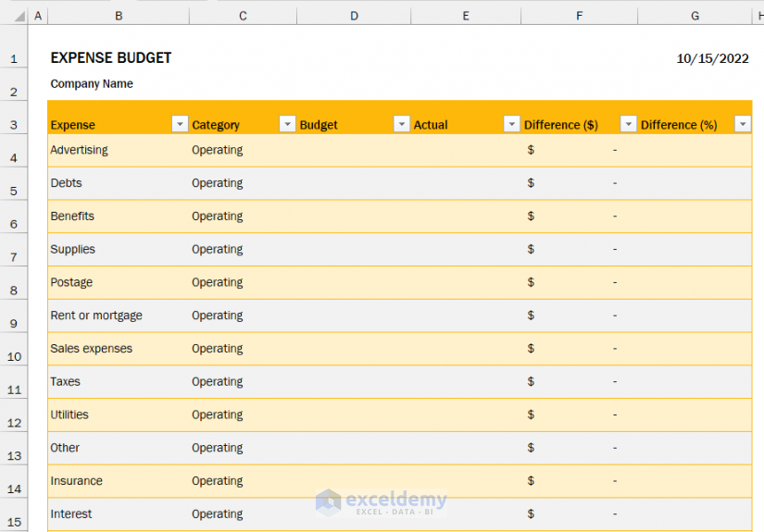Select the Rent or mortgage cell
764x532 pixels.
tap(119, 315)
